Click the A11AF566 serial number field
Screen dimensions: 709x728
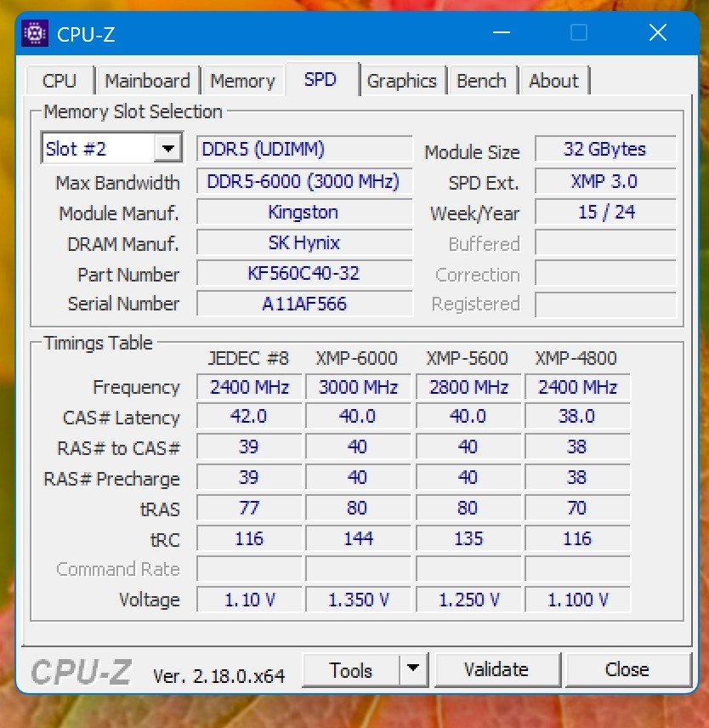(x=304, y=304)
